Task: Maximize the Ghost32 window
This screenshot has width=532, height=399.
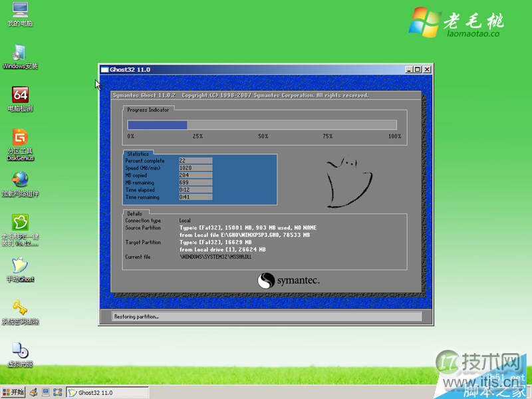Action: click(418, 70)
